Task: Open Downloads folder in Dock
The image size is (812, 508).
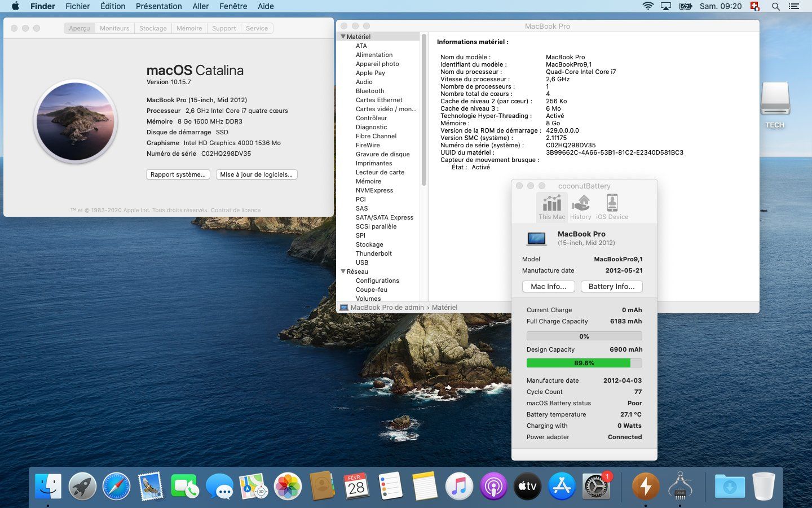Action: 730,486
